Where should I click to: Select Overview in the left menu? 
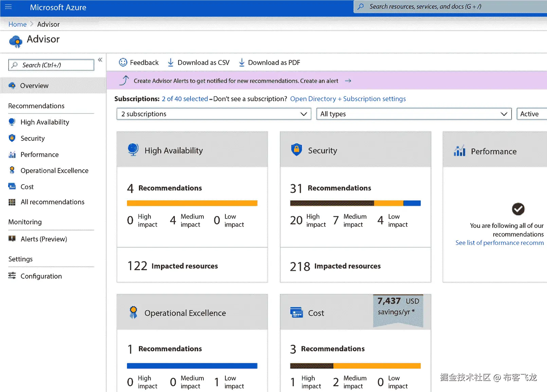coord(34,86)
